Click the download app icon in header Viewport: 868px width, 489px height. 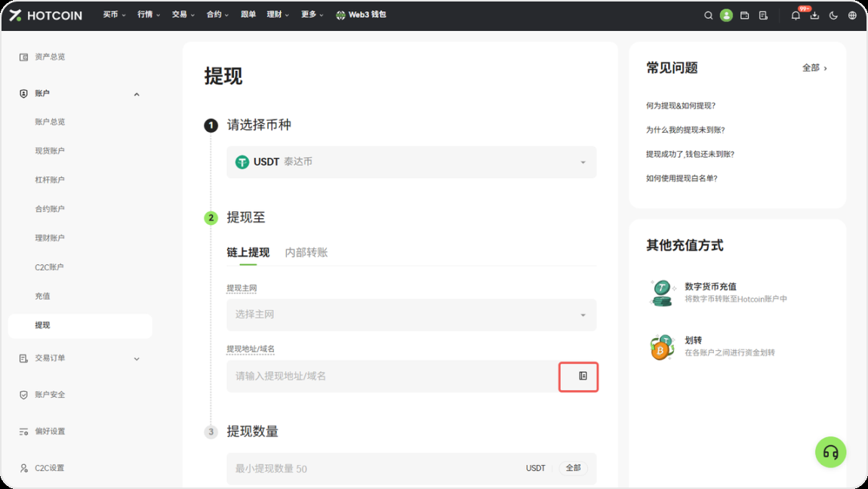click(x=814, y=15)
